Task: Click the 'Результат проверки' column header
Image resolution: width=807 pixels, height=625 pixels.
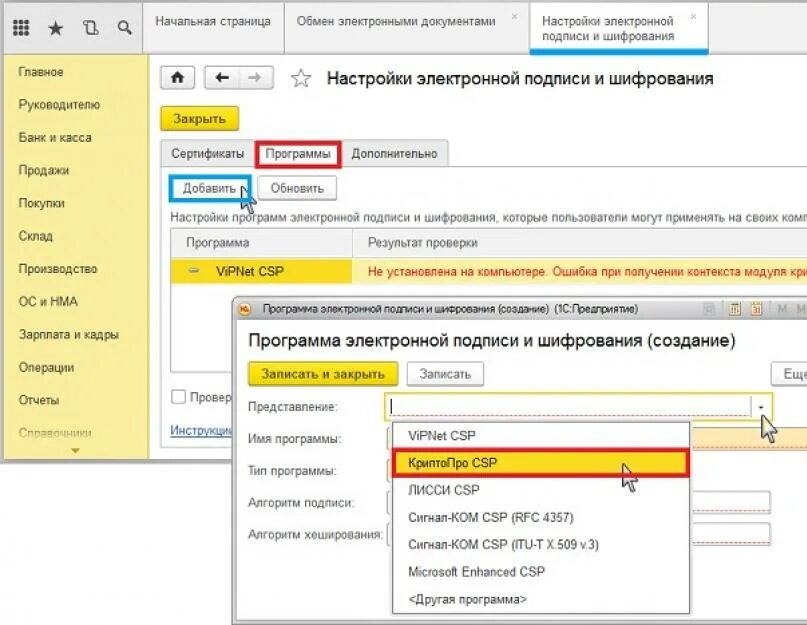Action: click(580, 242)
